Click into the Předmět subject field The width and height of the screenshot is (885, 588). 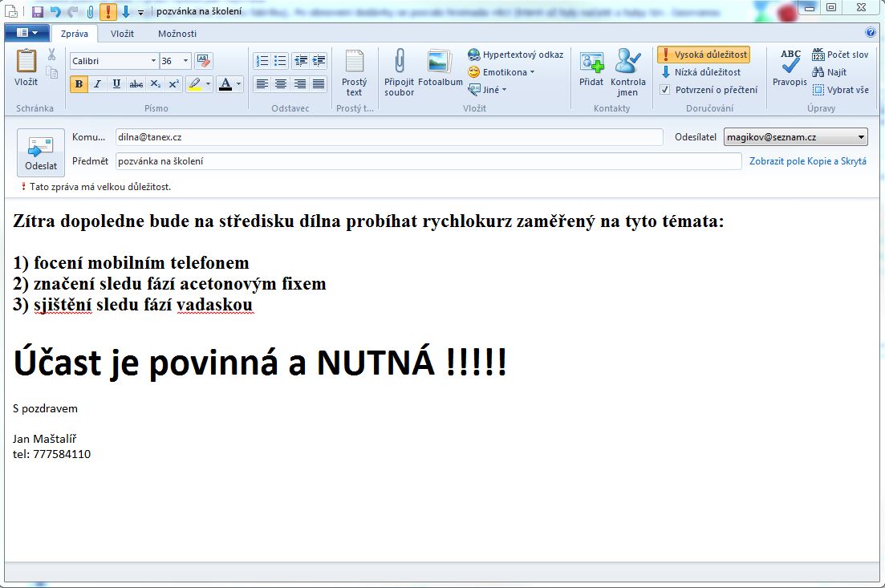(428, 161)
